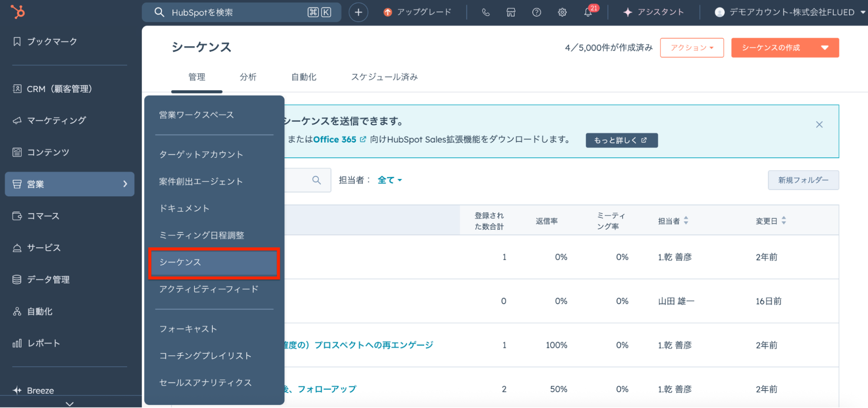Click the plus quick-create icon

point(358,12)
